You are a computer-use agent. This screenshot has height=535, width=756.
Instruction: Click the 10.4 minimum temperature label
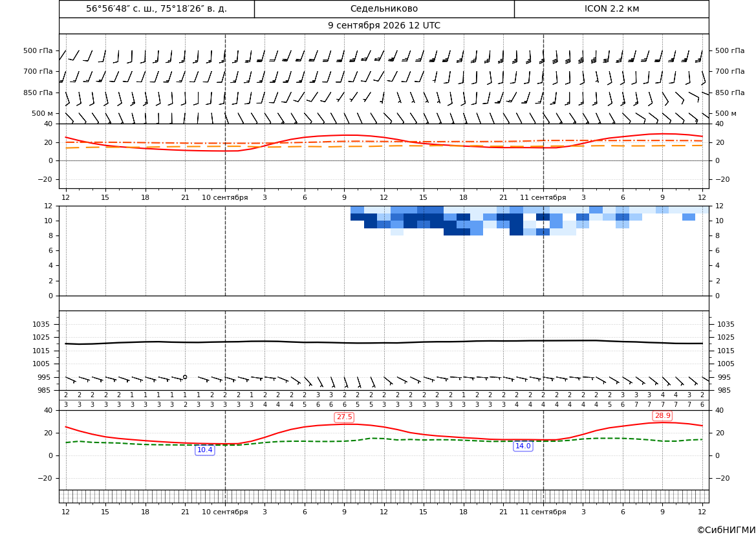[x=204, y=450]
